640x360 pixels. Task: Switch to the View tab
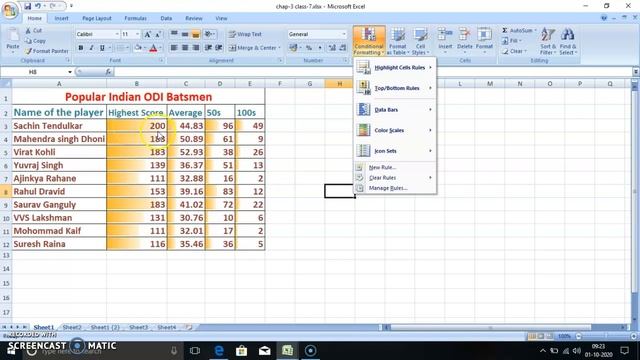[x=221, y=18]
